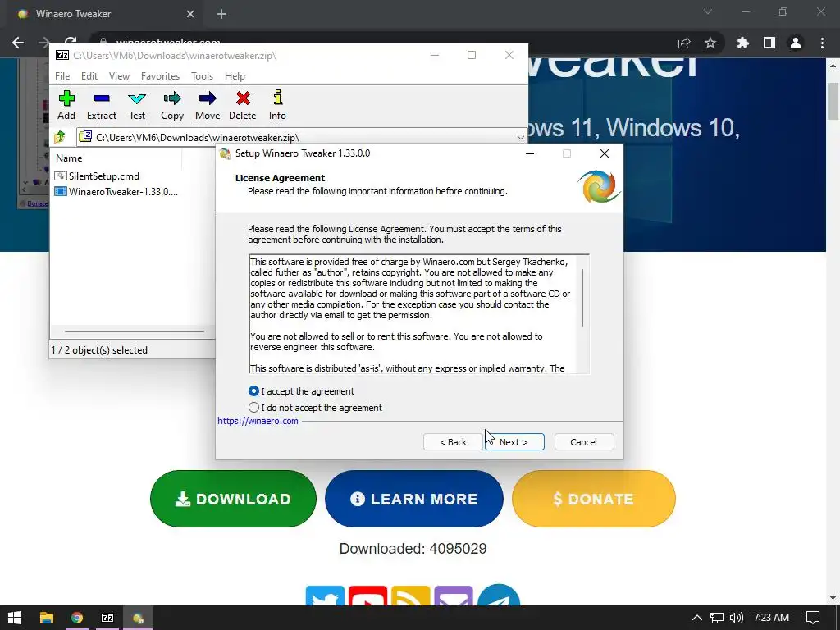Click the 7-Zip file list horizontal scrollbar
Screen dimensions: 840x630
pyautogui.click(x=134, y=331)
